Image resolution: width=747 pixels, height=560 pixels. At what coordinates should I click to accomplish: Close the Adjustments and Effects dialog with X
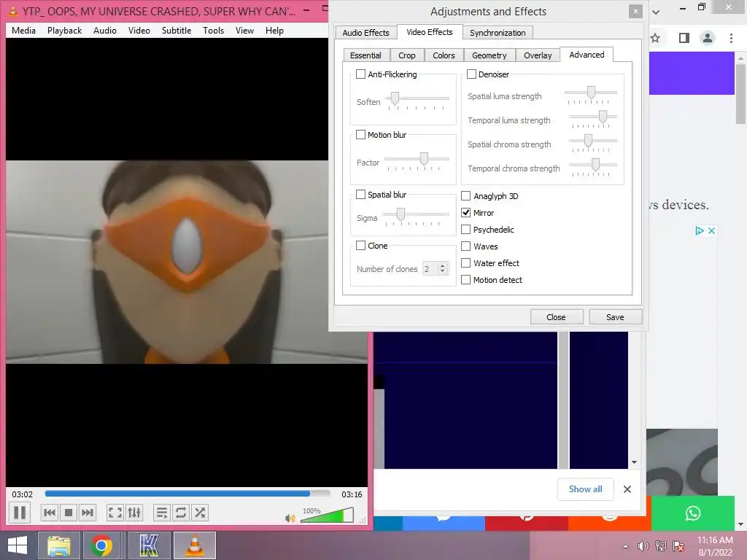coord(635,12)
